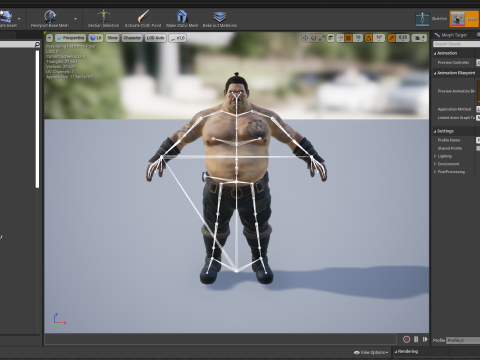Pause the animation playback

[416, 339]
